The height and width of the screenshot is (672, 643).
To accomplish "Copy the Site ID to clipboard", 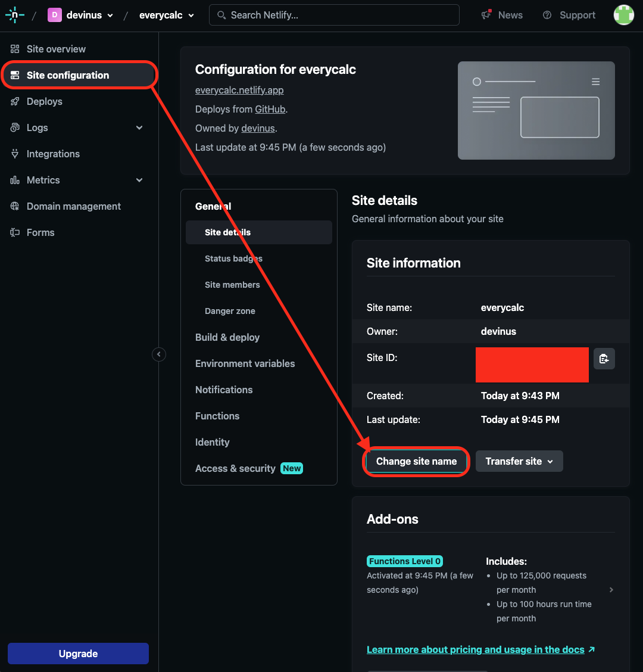I will [x=604, y=359].
